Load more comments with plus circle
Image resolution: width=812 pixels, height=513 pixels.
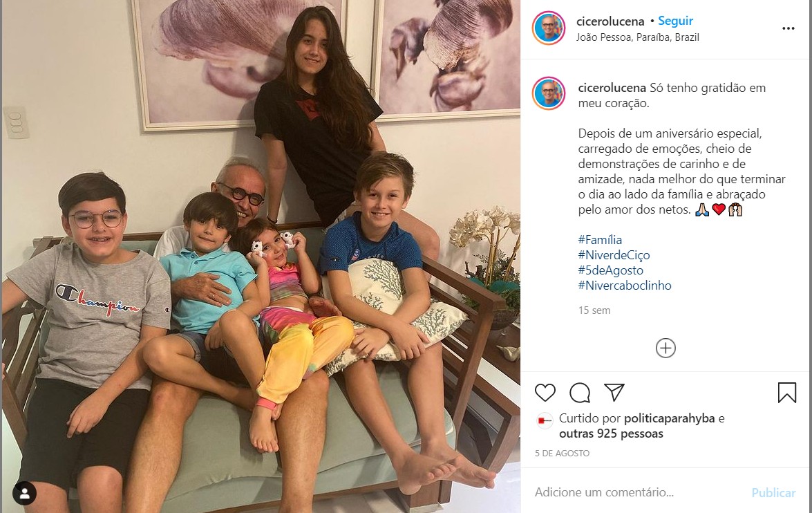point(665,348)
